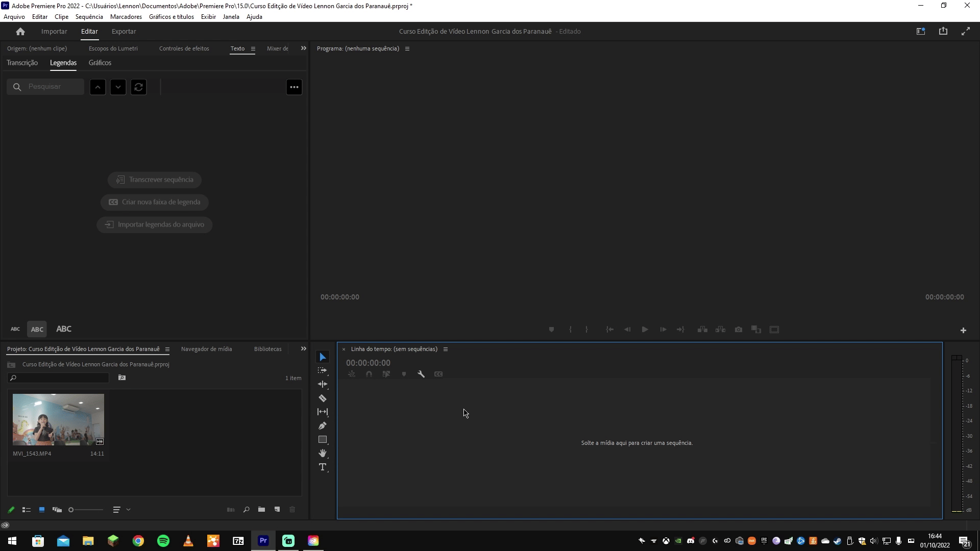Select large ABC caption text size
The height and width of the screenshot is (551, 980).
tap(64, 329)
